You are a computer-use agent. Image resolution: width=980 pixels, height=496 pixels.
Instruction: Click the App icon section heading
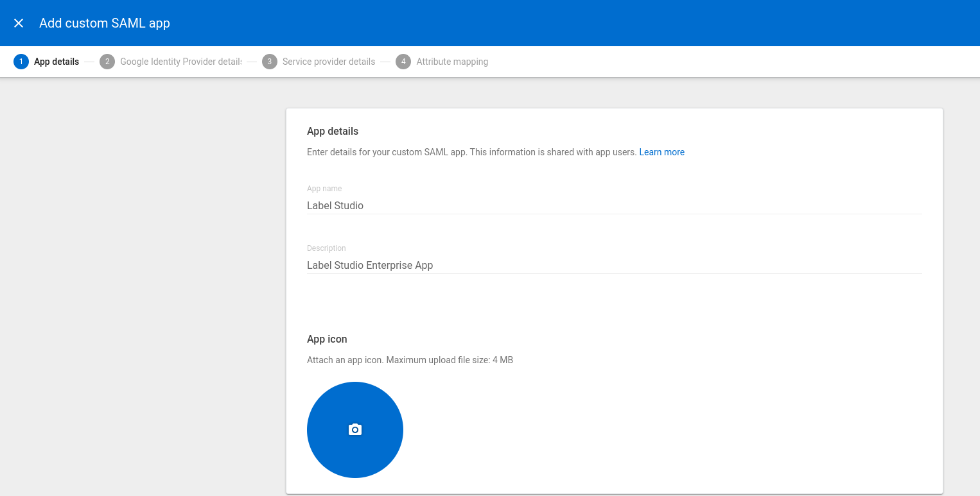[x=327, y=339]
